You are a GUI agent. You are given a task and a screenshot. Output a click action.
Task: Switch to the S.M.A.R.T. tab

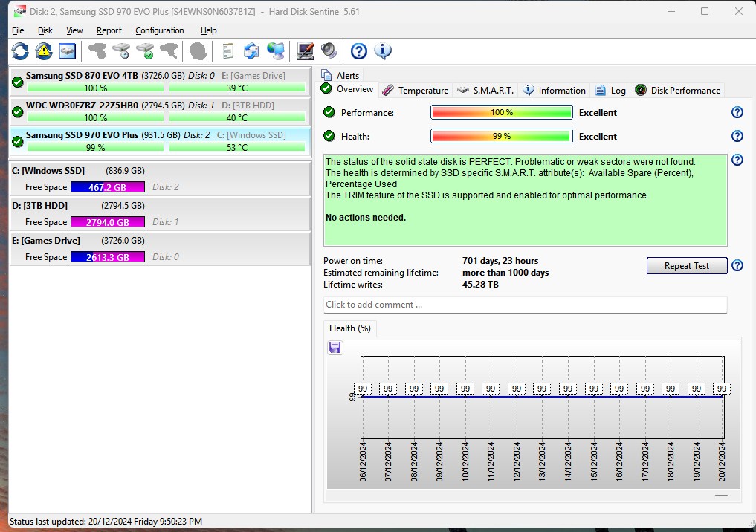485,90
